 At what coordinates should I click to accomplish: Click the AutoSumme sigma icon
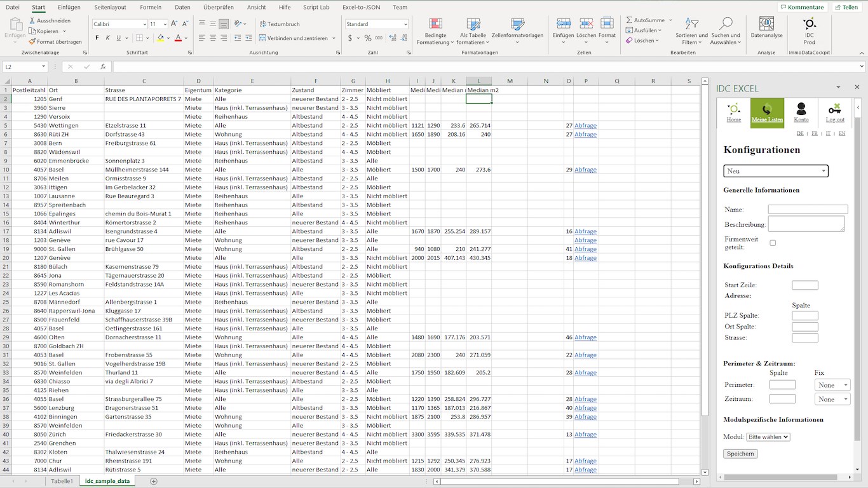pos(629,20)
